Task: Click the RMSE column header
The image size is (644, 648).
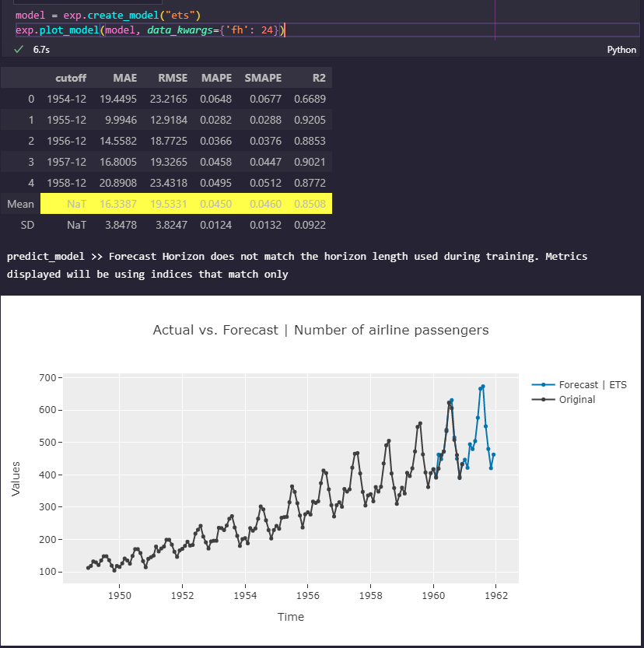Action: point(173,78)
